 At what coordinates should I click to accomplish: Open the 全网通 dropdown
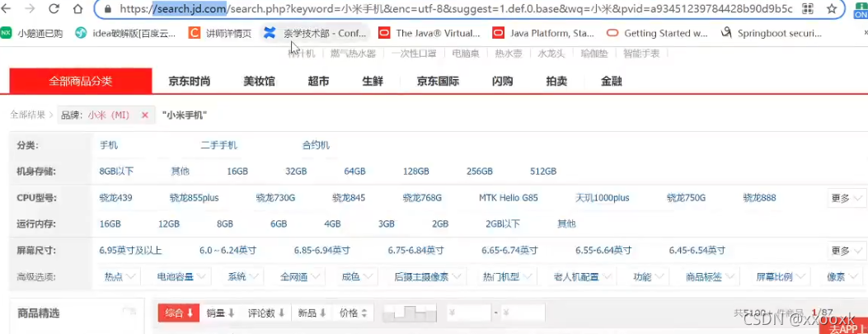coord(300,277)
